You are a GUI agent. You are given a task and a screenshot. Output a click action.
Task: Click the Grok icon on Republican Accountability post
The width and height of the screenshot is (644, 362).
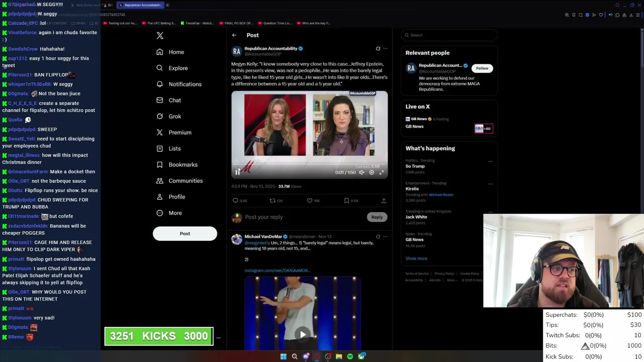(x=378, y=49)
